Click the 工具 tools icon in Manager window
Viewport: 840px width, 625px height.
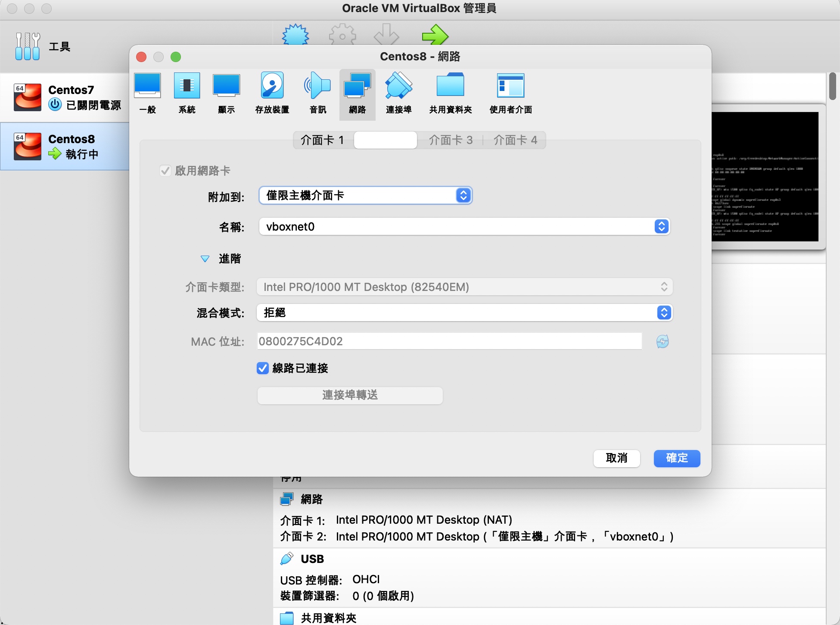(28, 46)
